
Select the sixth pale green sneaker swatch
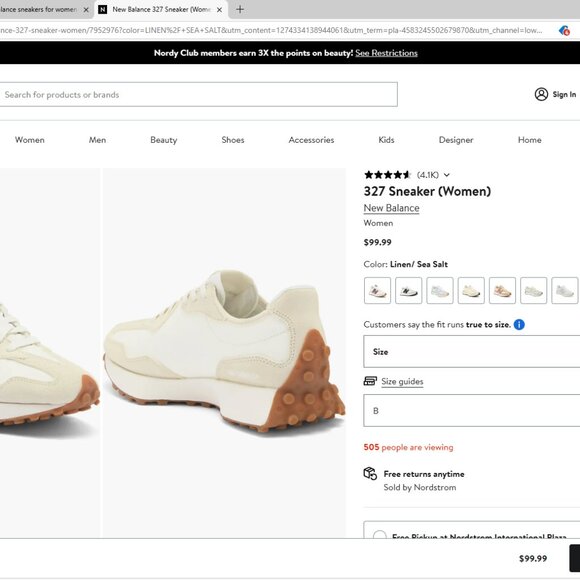pyautogui.click(x=533, y=291)
